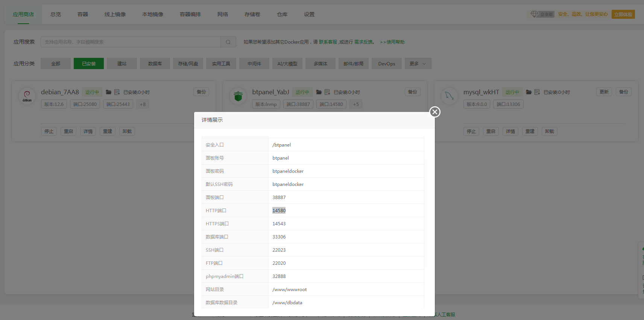Click the mysql app logo
644x320 pixels.
point(449,96)
